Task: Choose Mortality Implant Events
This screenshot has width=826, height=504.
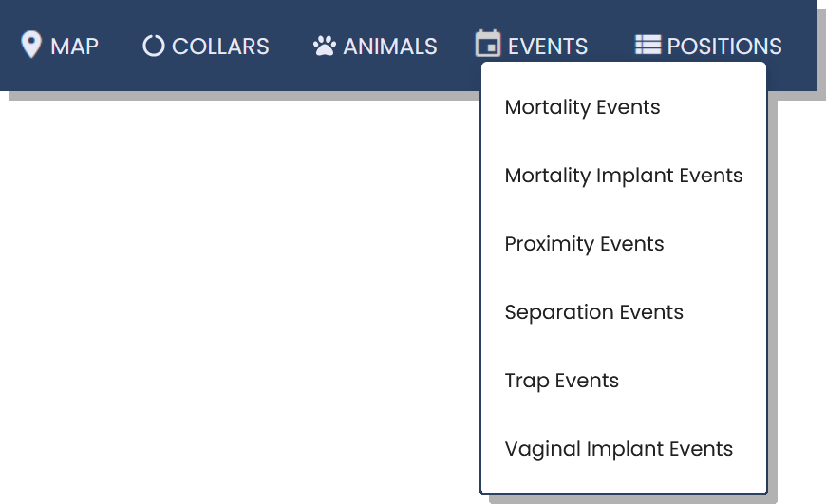Action: pyautogui.click(x=624, y=176)
